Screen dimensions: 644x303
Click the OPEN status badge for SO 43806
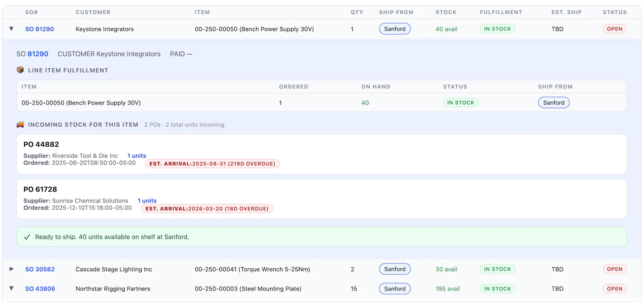(x=615, y=289)
